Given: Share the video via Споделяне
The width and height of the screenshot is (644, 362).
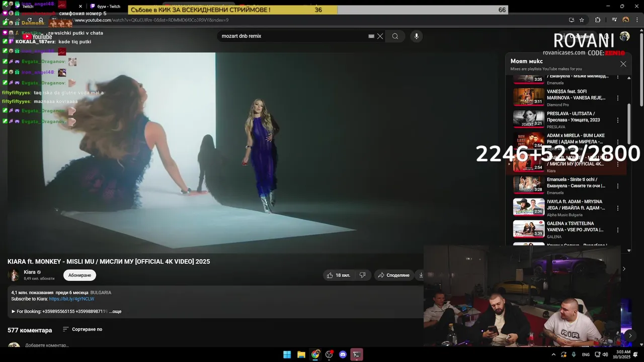Looking at the screenshot, I should click(394, 275).
